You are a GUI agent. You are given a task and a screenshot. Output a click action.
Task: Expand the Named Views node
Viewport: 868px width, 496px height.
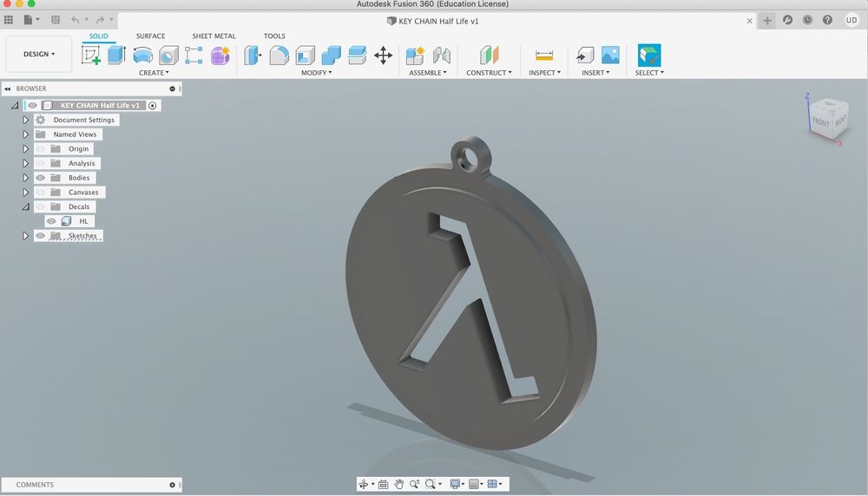[x=25, y=134]
